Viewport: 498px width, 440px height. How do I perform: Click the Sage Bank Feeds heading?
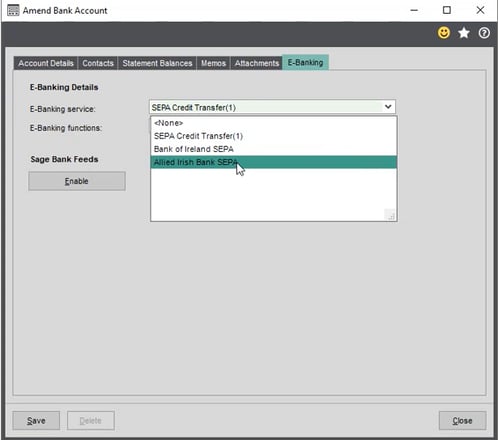pos(64,159)
